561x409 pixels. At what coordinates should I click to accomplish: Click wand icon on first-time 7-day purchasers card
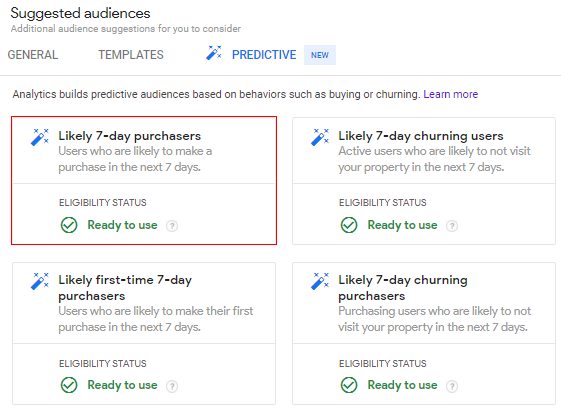40,281
